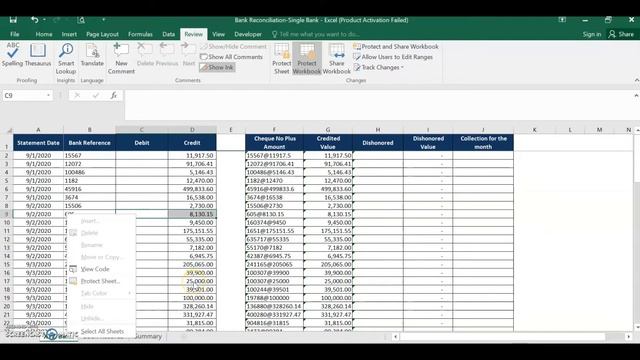Choose Insert... in context menu
This screenshot has height=360, width=640.
click(x=90, y=221)
